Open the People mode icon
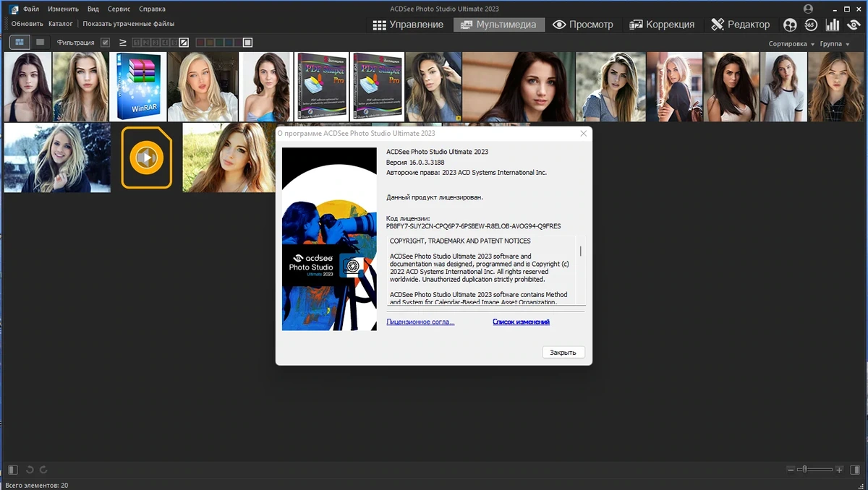868x490 pixels. tap(790, 25)
